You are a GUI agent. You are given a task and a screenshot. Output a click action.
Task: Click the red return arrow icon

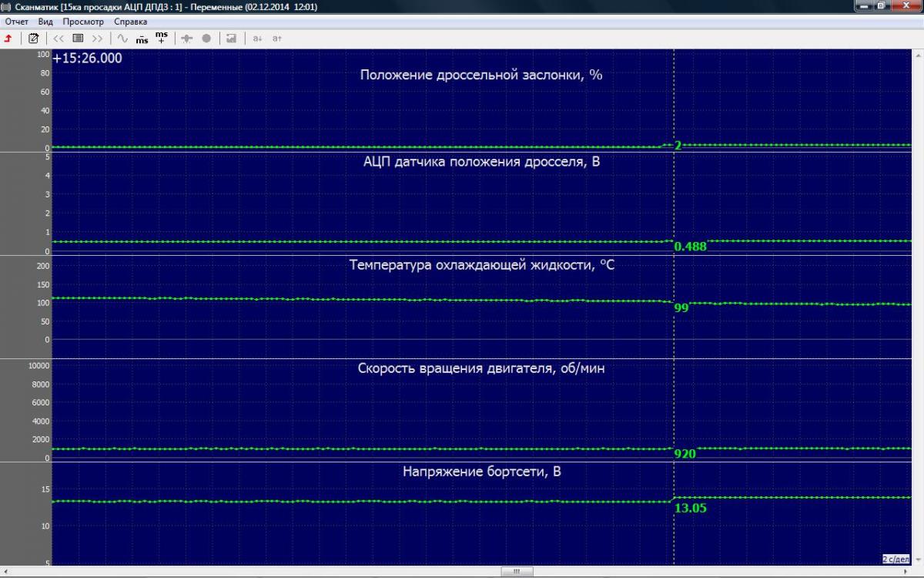coord(8,38)
